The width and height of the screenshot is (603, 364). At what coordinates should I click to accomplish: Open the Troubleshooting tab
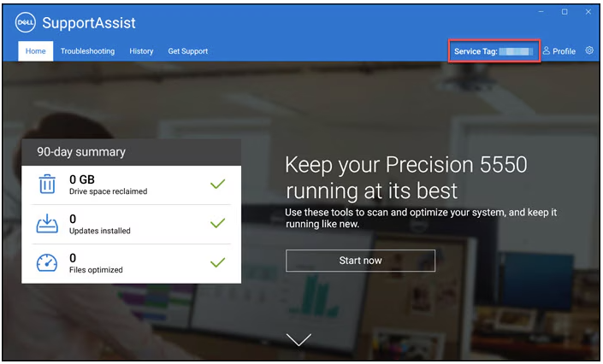coord(88,51)
